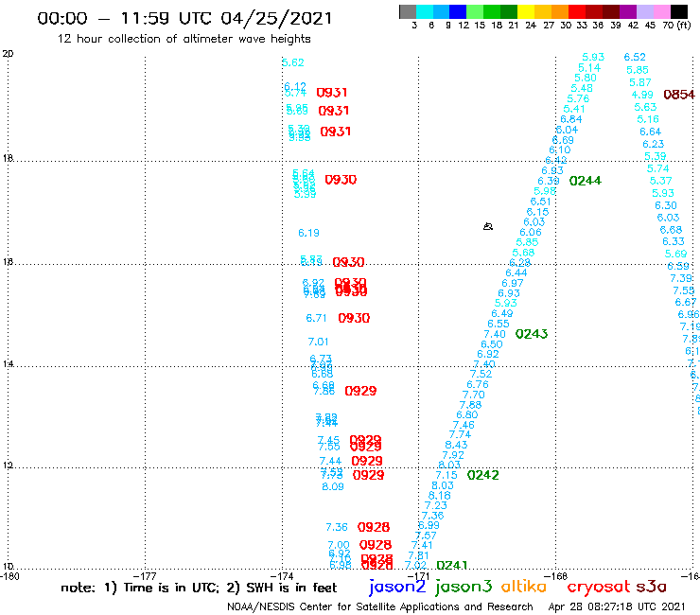The width and height of the screenshot is (700, 615).
Task: Click the wave height value 5.62
Action: tap(293, 63)
